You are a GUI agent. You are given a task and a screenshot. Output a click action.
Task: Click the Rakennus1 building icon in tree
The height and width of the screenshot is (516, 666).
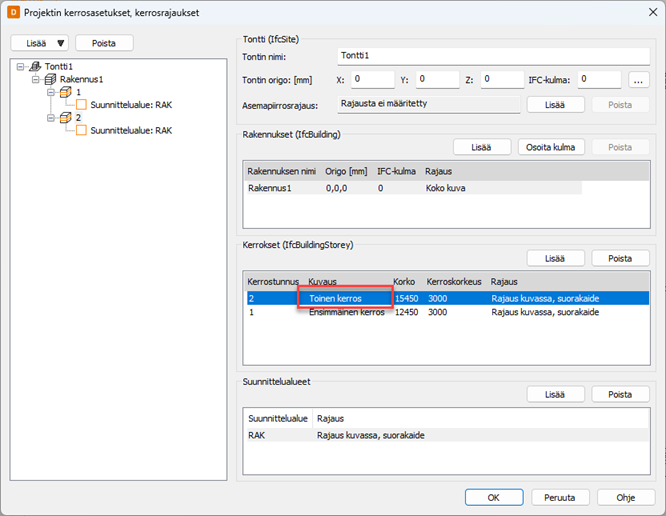50,79
